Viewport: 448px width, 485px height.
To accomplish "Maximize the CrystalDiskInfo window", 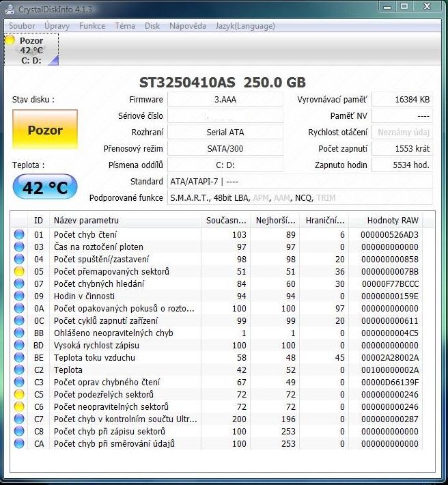I will tap(404, 6).
